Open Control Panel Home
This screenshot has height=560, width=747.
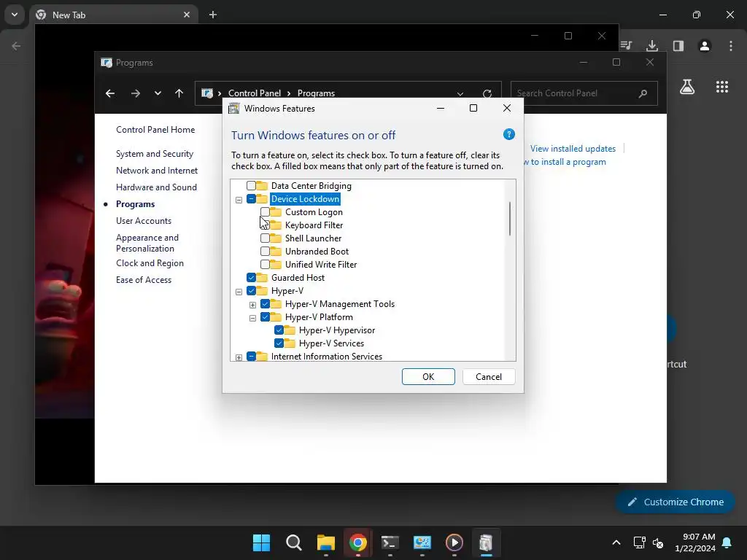point(155,130)
